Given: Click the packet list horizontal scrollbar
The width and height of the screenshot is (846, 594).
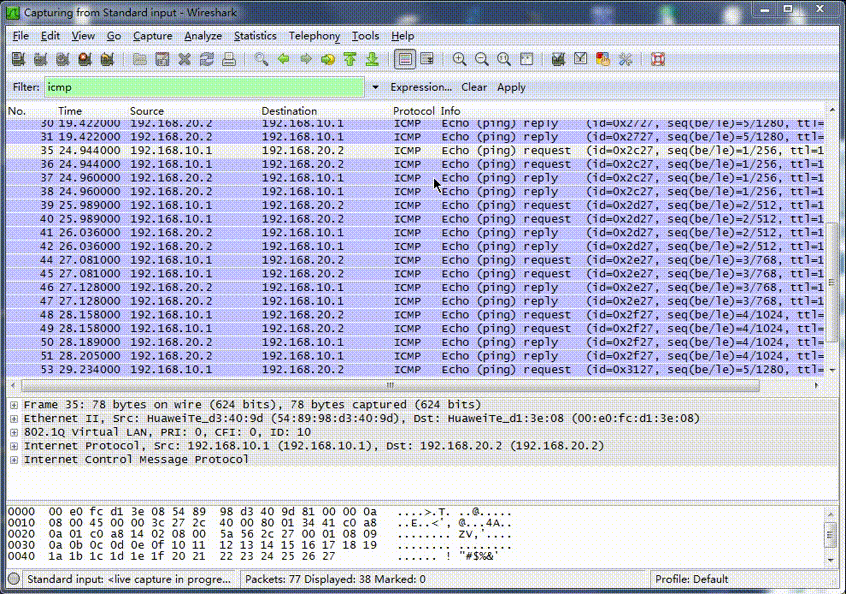Looking at the screenshot, I should pos(390,386).
